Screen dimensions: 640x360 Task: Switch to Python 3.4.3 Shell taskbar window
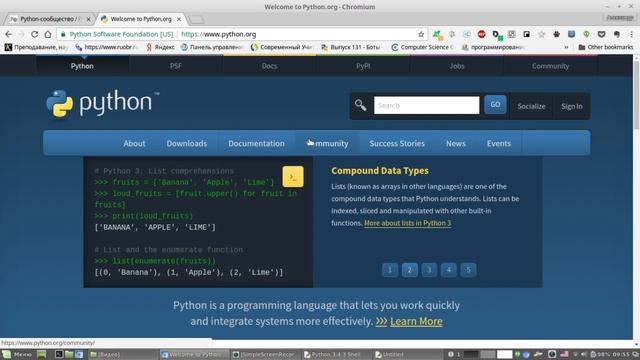(x=335, y=354)
